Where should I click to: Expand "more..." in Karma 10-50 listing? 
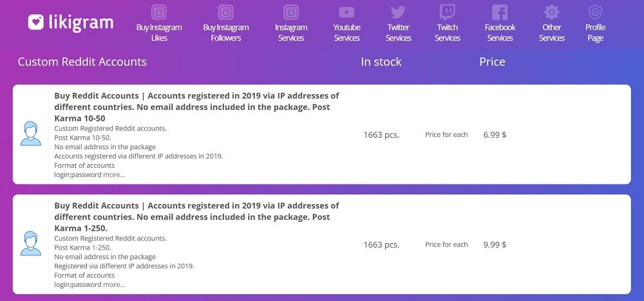coord(114,175)
